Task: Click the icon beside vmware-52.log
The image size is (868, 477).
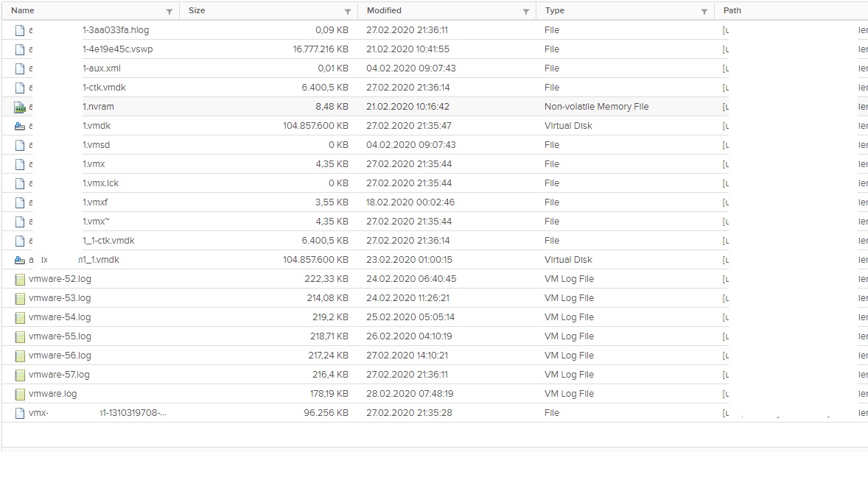Action: 20,279
